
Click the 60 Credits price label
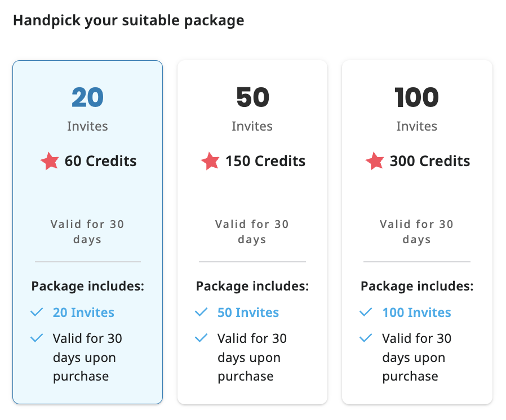pos(100,162)
